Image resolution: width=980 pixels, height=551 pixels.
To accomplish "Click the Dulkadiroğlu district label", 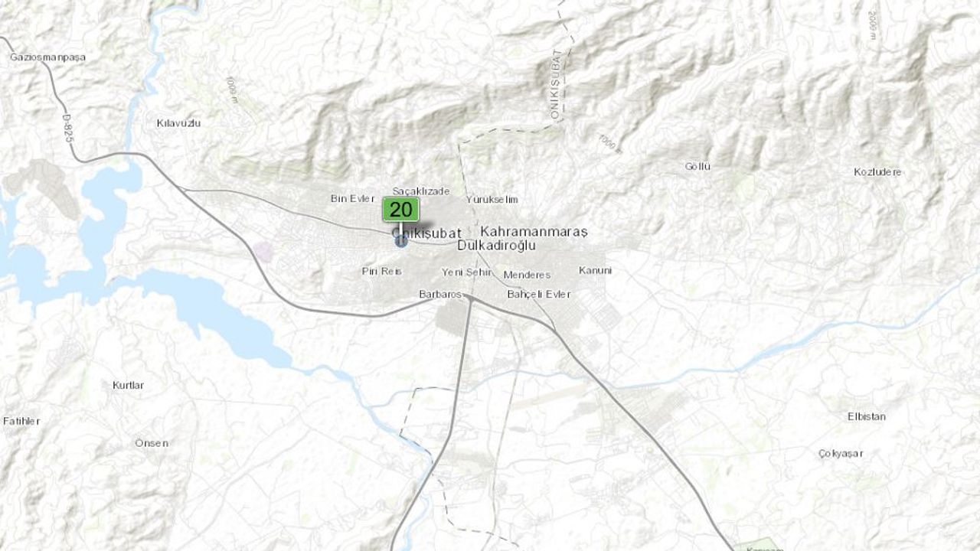I will [496, 246].
